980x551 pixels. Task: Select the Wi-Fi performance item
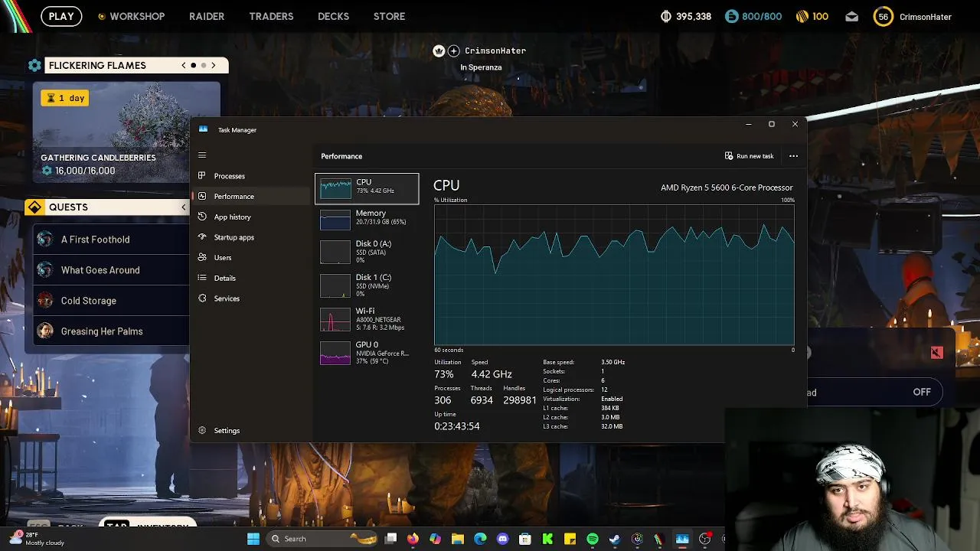coord(367,319)
